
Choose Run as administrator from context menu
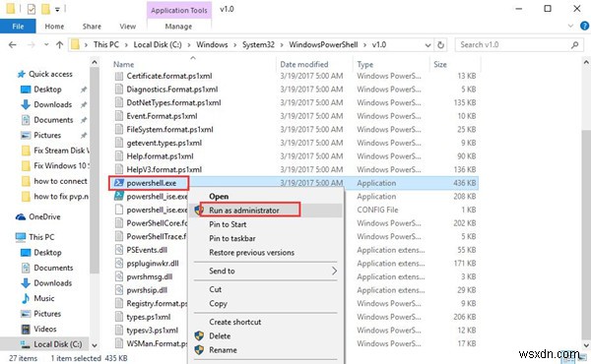coord(266,211)
